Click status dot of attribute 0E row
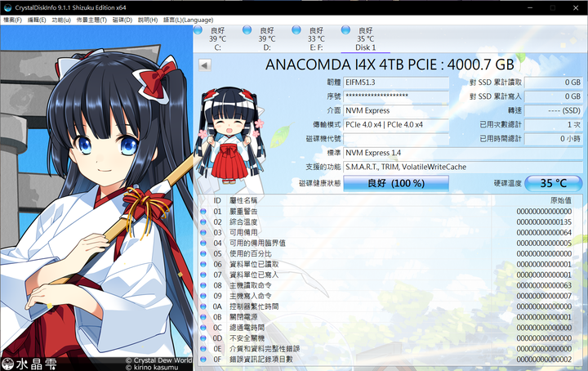This screenshot has height=371, width=588. click(203, 349)
